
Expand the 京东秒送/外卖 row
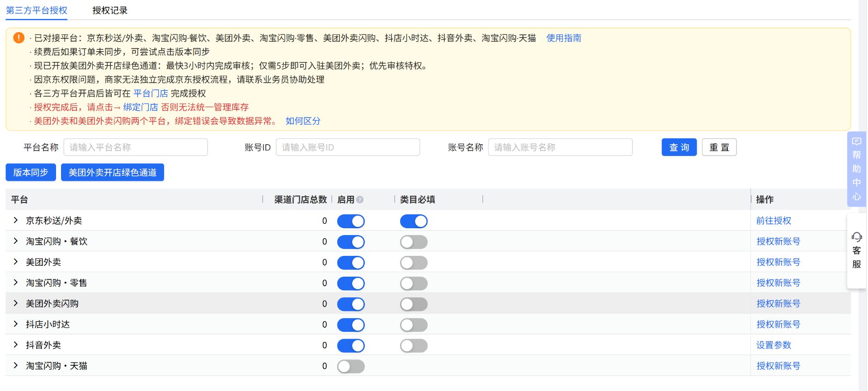tap(16, 220)
